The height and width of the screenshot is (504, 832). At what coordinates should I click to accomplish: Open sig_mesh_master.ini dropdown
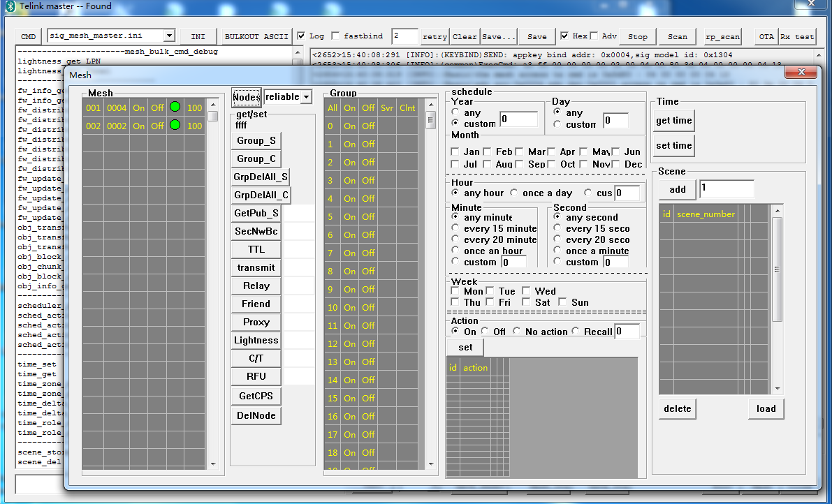(x=169, y=36)
